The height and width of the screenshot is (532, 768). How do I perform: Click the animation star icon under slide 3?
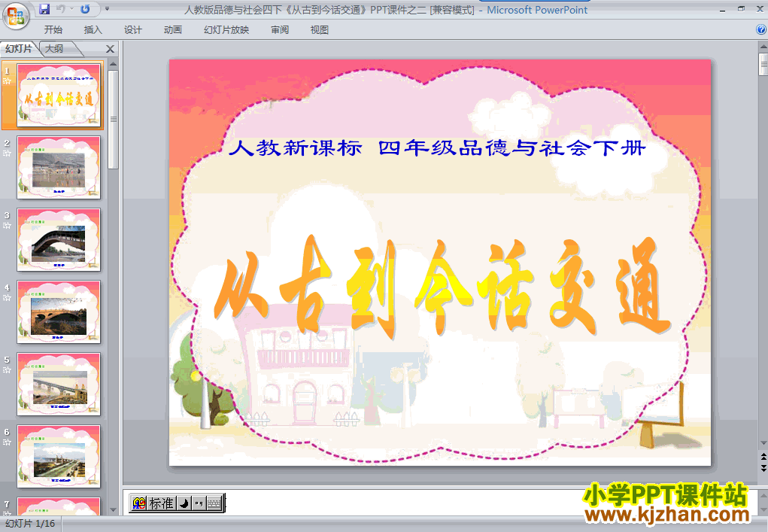click(7, 225)
